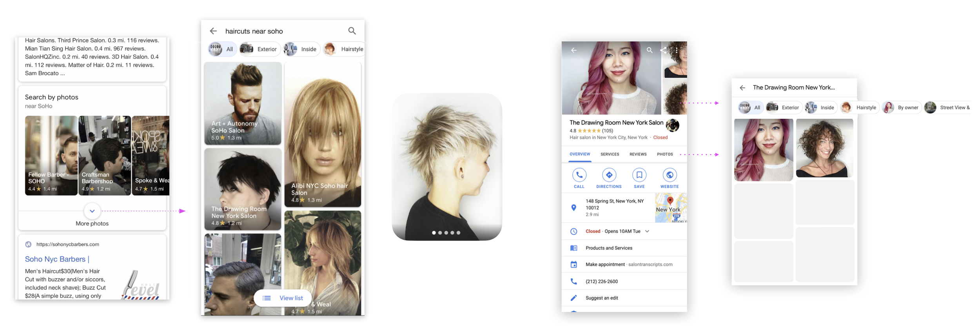Click the clock hours icon
980x328 pixels.
coord(573,232)
